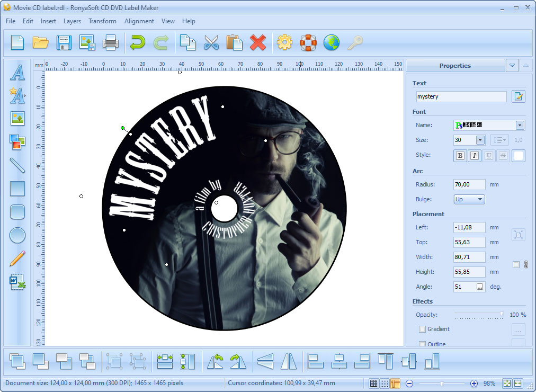The height and width of the screenshot is (392, 536).
Task: Select the Text tool
Action: tap(17, 74)
